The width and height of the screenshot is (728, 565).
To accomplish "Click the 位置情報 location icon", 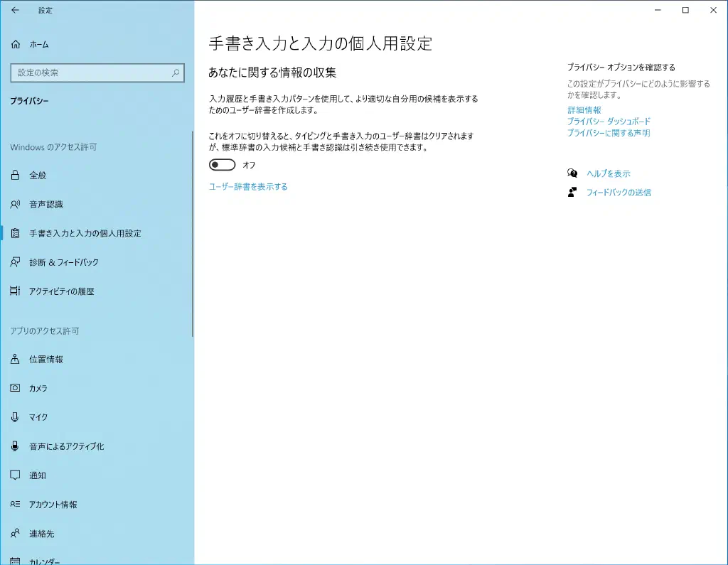I will (x=15, y=360).
